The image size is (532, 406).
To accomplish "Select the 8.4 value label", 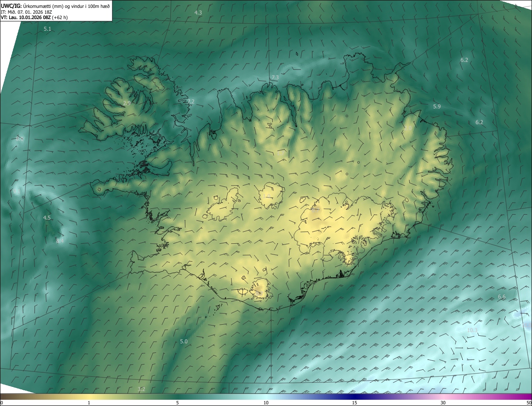I will [x=60, y=241].
